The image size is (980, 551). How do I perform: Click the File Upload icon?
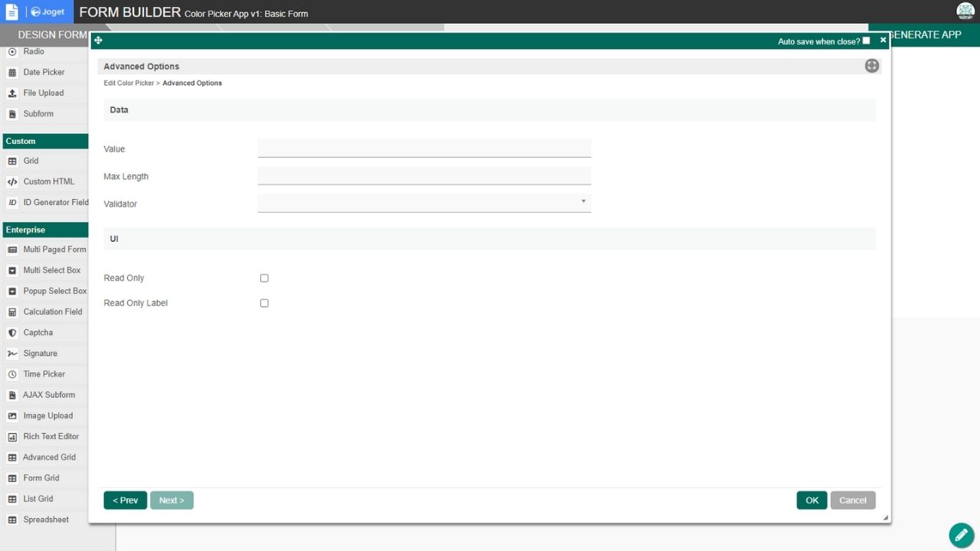click(x=12, y=93)
